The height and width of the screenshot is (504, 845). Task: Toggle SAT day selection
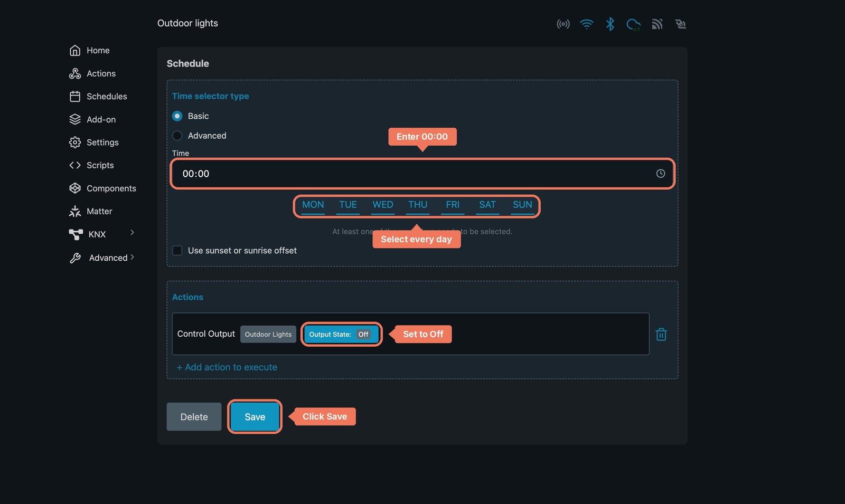[487, 205]
